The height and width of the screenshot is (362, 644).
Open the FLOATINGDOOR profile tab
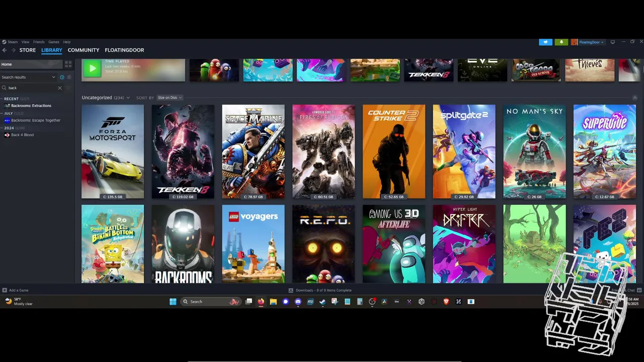tap(124, 50)
